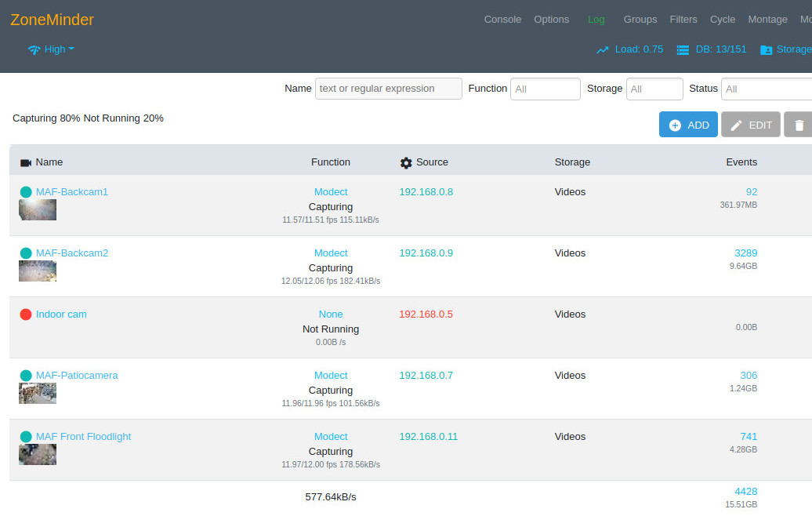Click the red status dot of Indoor cam
Viewport: 812px width, 527px height.
(x=26, y=314)
